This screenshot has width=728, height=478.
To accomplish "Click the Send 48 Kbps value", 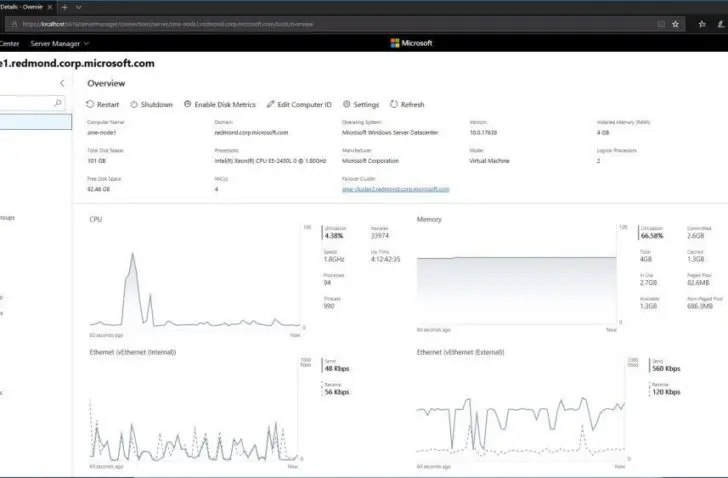I will [x=337, y=368].
